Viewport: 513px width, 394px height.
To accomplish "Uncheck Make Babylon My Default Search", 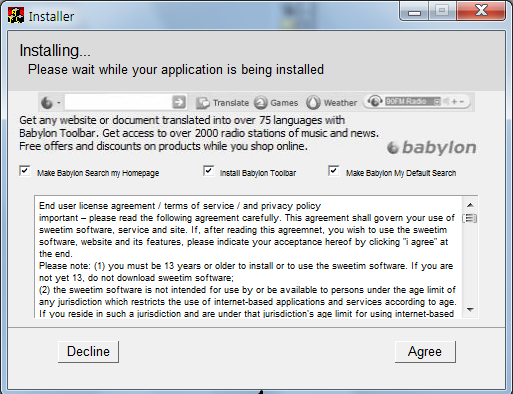I will click(x=334, y=171).
